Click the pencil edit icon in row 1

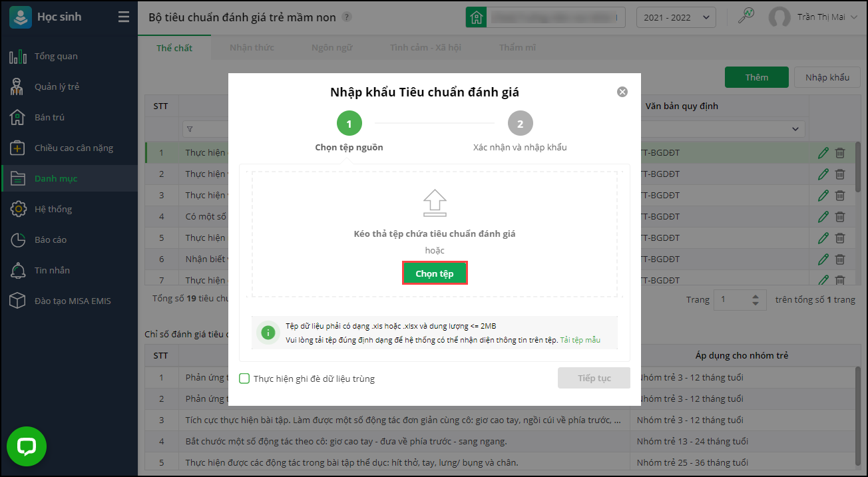pyautogui.click(x=823, y=153)
